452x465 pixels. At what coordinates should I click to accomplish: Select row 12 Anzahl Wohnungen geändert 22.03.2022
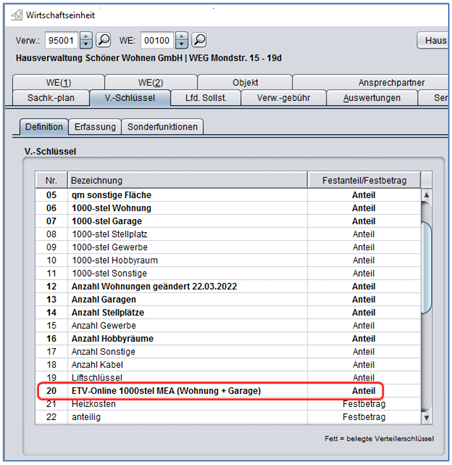pos(228,286)
